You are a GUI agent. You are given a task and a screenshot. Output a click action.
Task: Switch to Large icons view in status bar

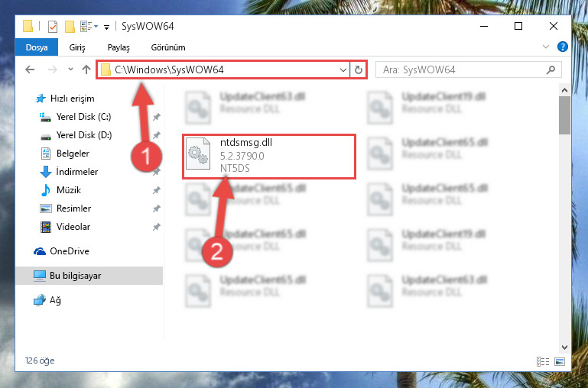pos(560,361)
